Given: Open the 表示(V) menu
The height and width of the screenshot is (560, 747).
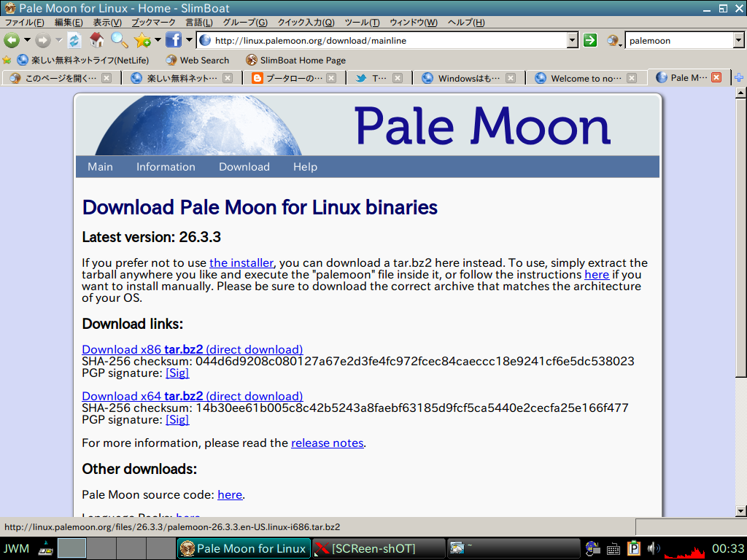Looking at the screenshot, I should [107, 23].
